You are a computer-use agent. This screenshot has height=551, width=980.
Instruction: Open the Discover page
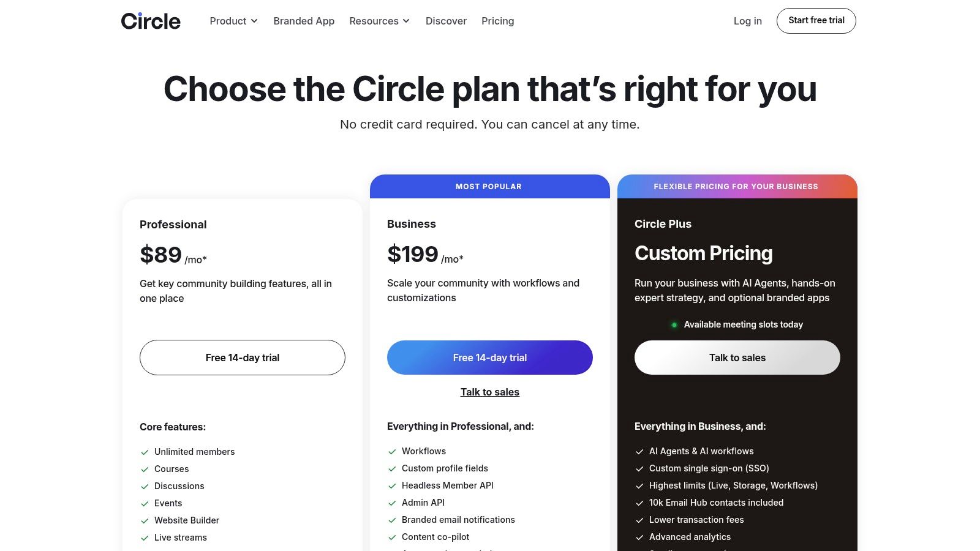pos(446,21)
